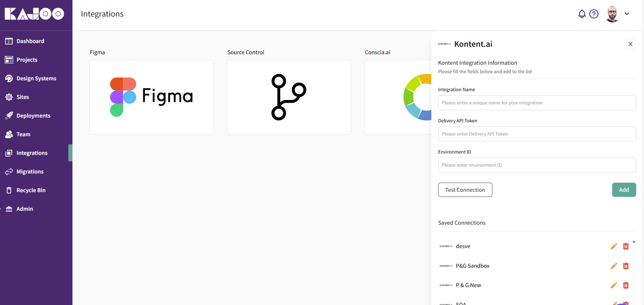
Task: Delete the P&G Sandbox connection
Action: click(x=626, y=266)
